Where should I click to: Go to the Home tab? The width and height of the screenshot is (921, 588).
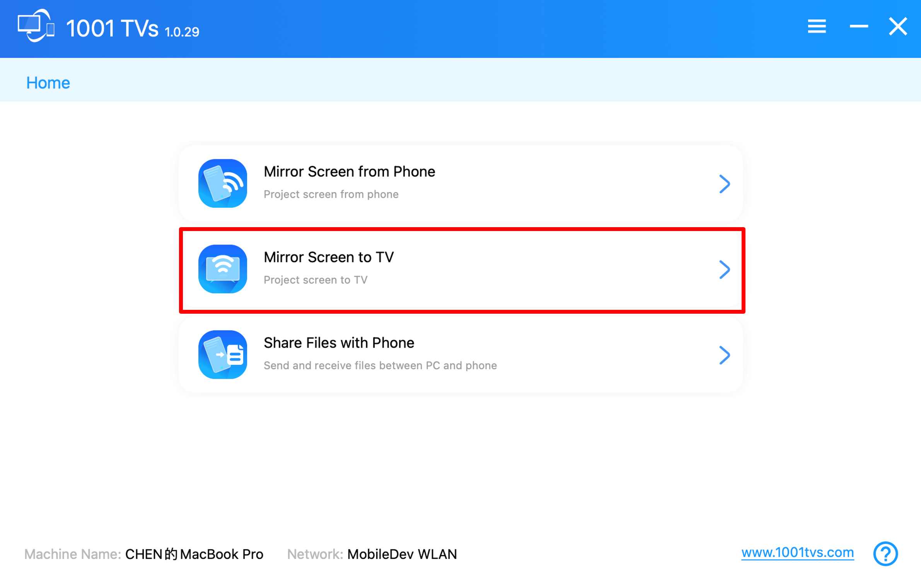tap(48, 83)
